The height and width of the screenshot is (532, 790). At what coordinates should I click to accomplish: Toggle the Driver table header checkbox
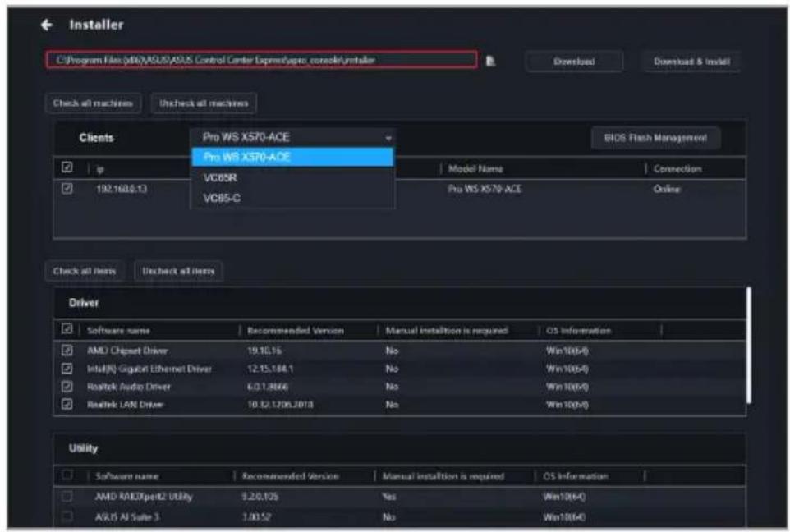[67, 329]
